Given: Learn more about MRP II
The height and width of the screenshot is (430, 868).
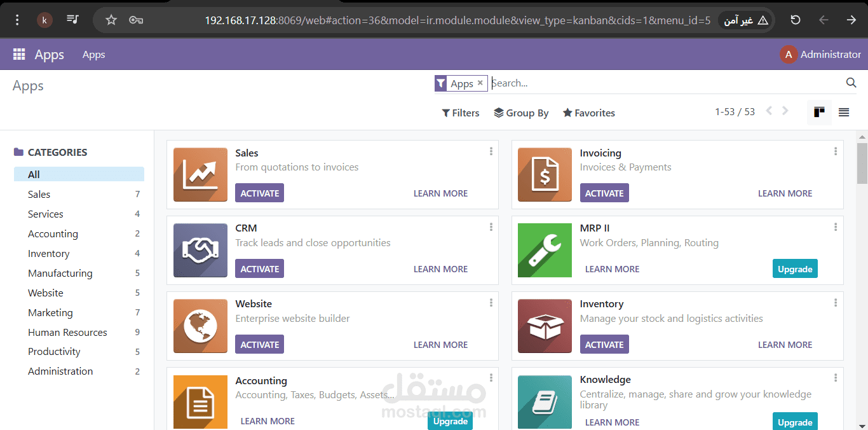Looking at the screenshot, I should pyautogui.click(x=612, y=269).
